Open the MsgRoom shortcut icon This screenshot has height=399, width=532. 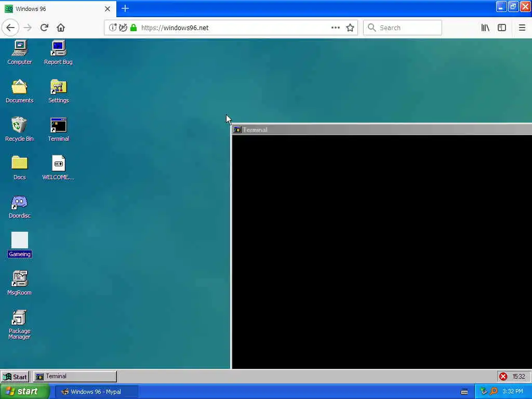click(x=19, y=283)
